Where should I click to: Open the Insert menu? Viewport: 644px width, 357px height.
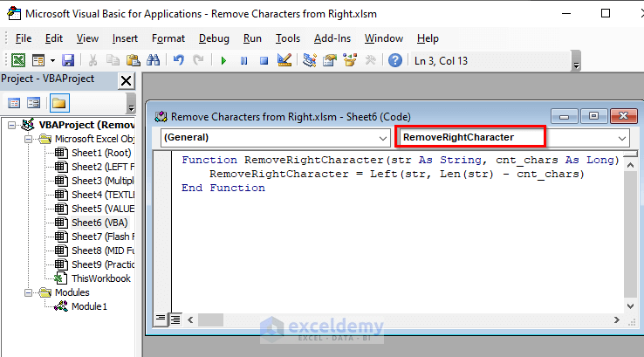click(125, 38)
